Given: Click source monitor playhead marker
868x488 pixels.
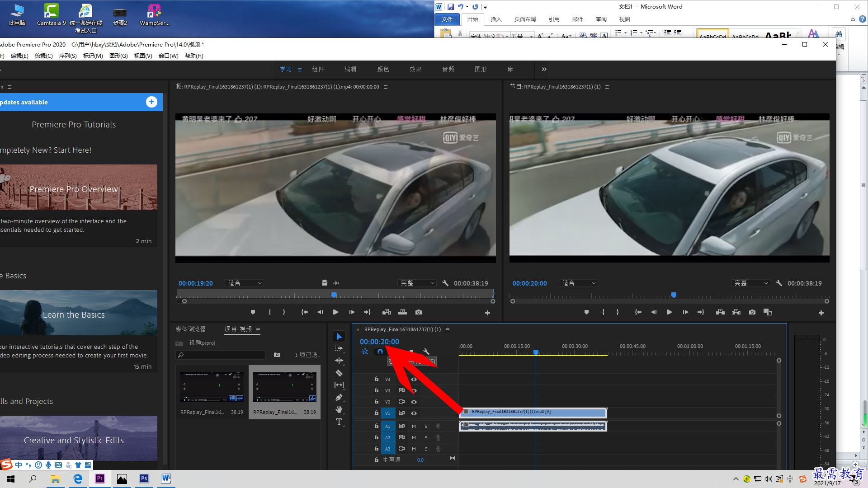Looking at the screenshot, I should (334, 295).
